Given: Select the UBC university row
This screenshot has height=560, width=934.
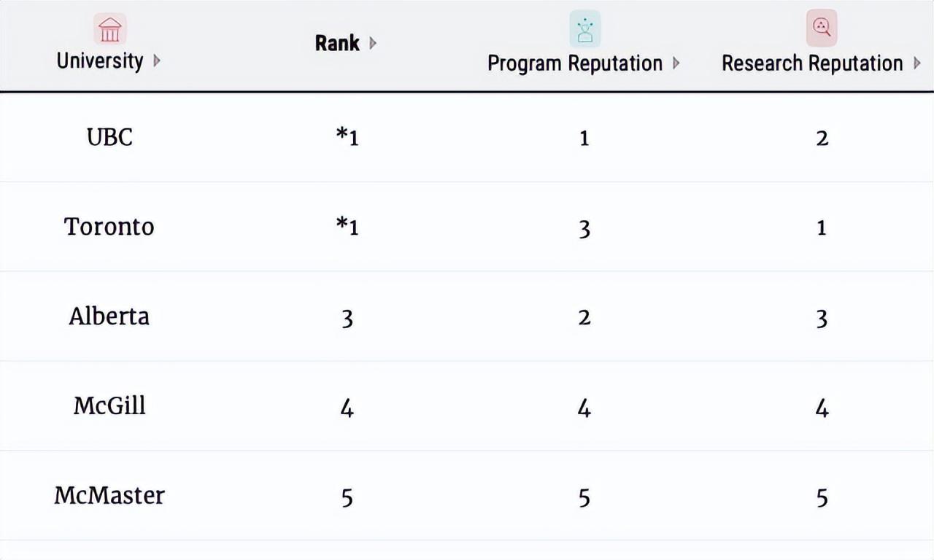Looking at the screenshot, I should tap(109, 137).
